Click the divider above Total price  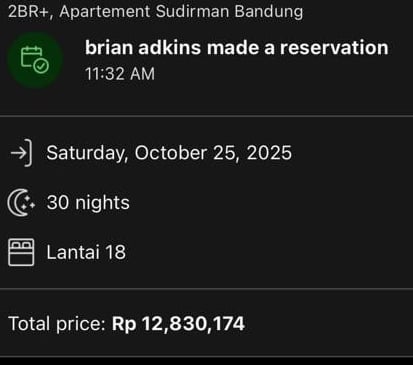point(206,288)
